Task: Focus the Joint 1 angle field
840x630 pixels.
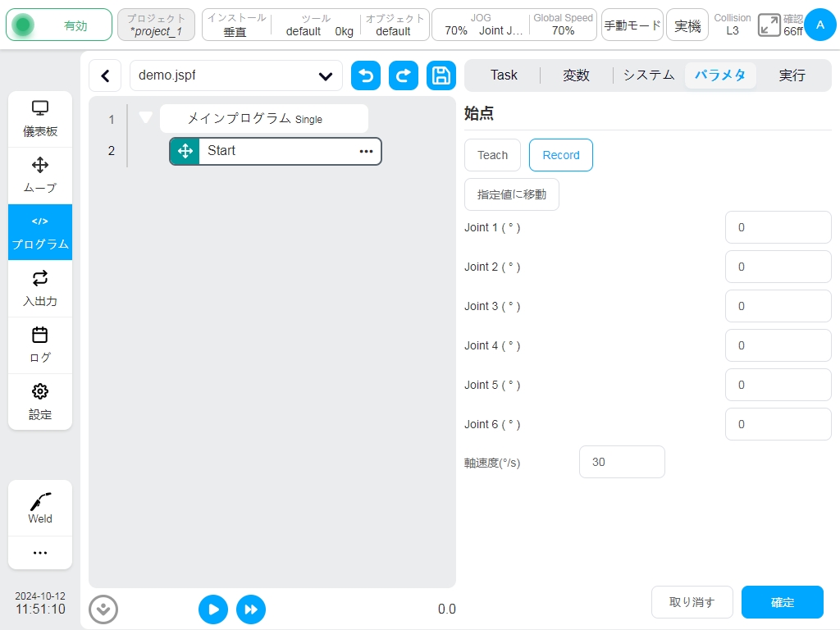Action: tap(778, 227)
